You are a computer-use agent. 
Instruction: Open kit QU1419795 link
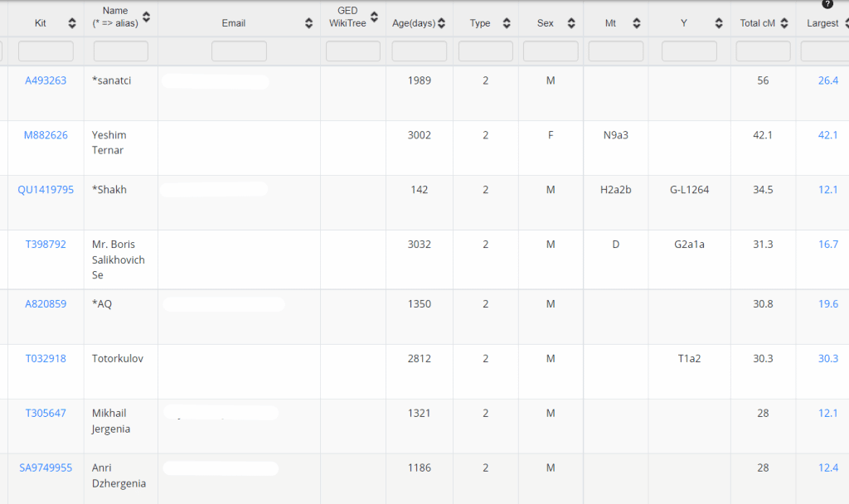[46, 190]
